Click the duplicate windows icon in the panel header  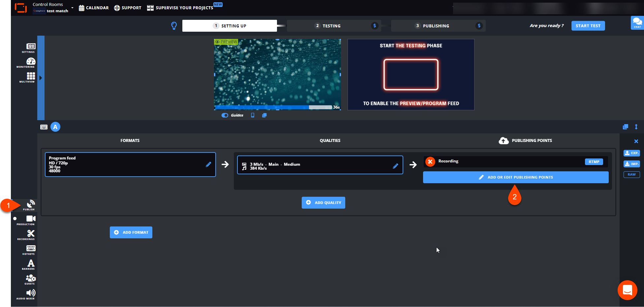coord(625,127)
